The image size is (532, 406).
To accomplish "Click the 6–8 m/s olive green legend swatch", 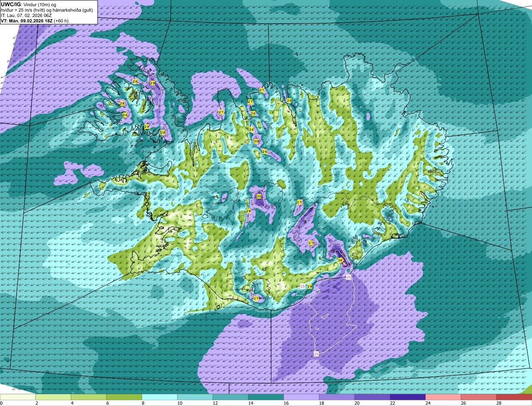I will pos(125,397).
